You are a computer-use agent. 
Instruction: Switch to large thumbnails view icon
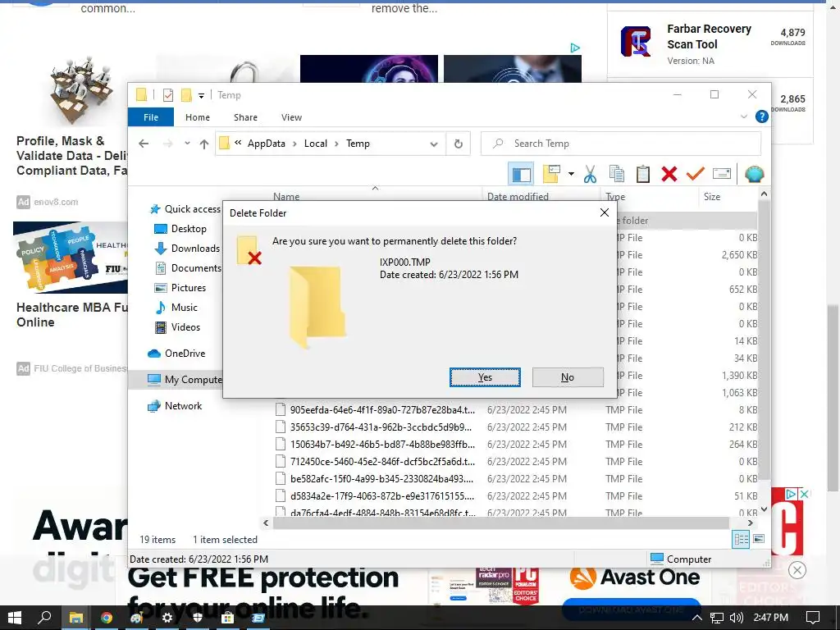tap(759, 539)
